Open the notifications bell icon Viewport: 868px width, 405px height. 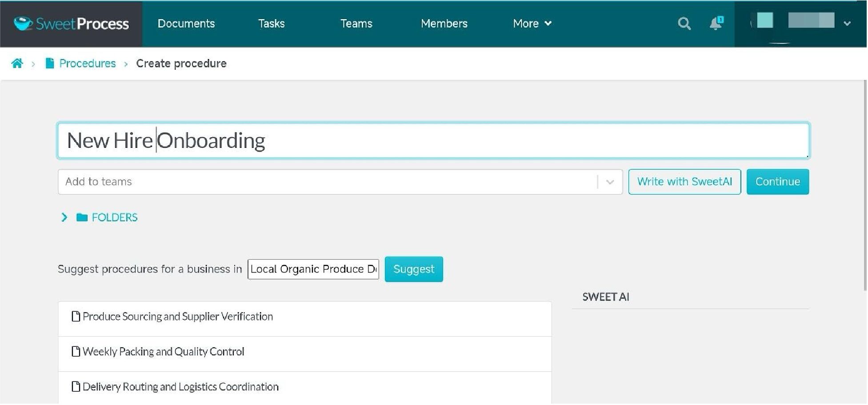(717, 24)
